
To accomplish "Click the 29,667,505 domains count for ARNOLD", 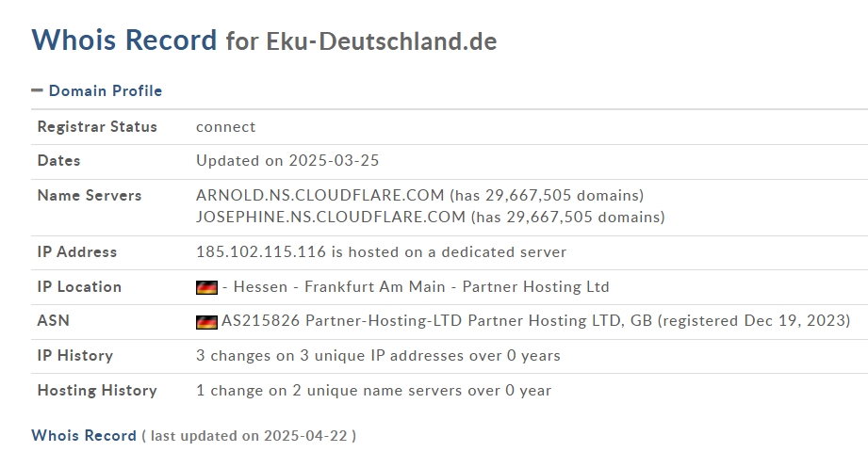I will tap(565, 196).
